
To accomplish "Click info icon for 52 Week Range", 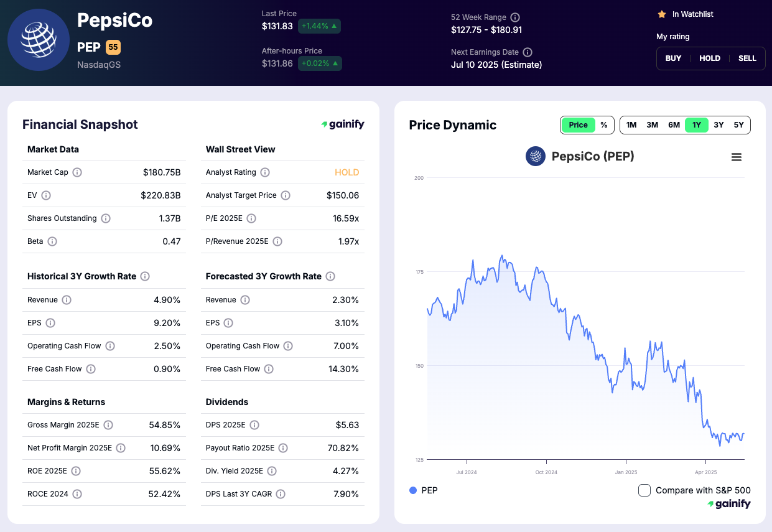I will 515,17.
